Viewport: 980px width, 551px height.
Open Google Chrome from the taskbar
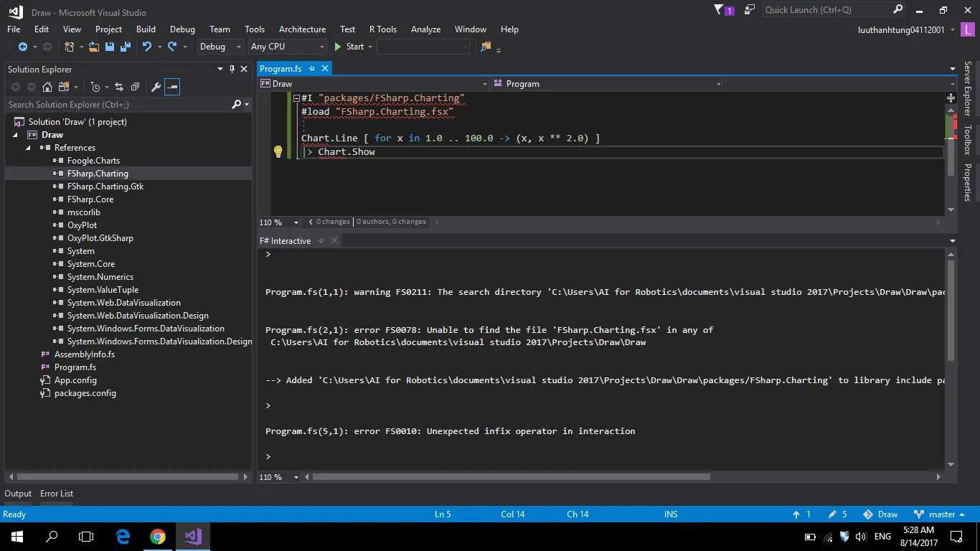tap(158, 537)
